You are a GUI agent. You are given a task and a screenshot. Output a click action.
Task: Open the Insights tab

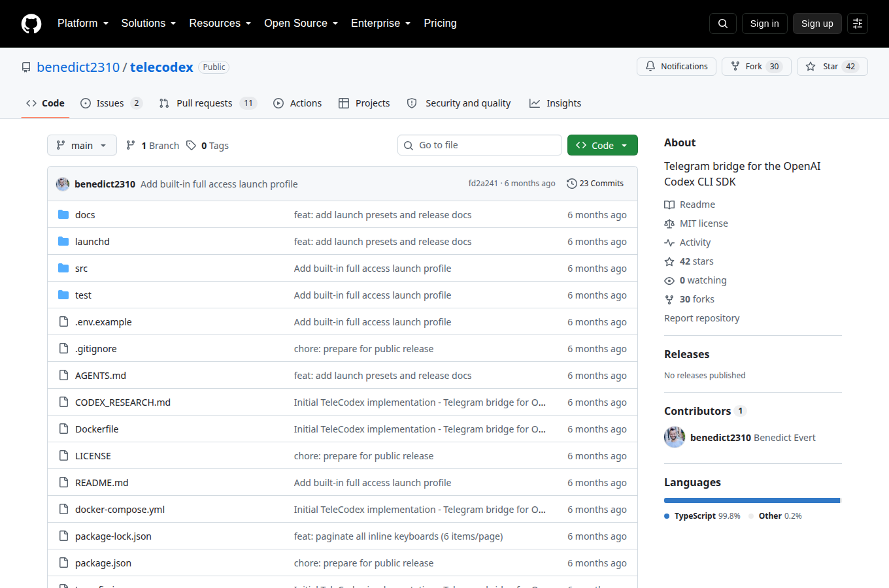pos(555,103)
